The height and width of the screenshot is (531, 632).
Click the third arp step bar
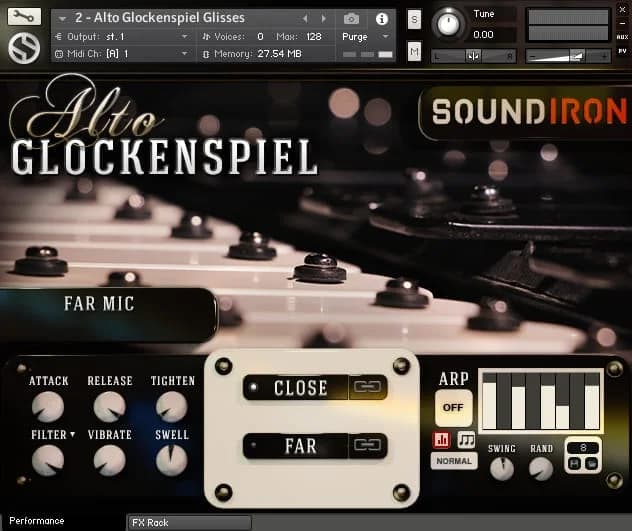[x=518, y=401]
